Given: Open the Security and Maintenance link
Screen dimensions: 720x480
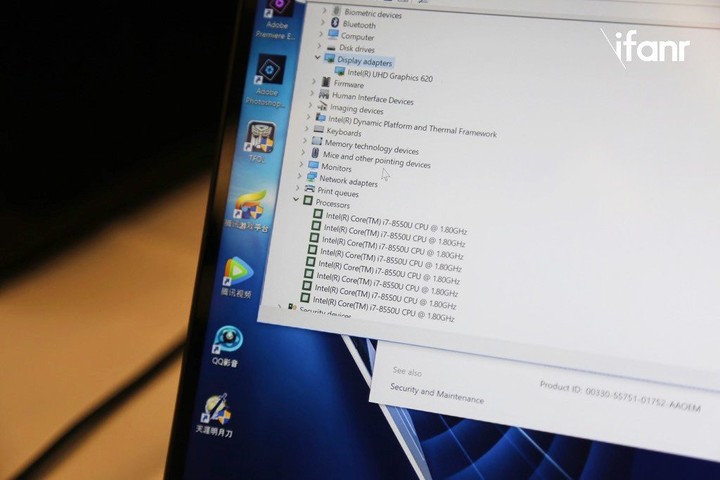Looking at the screenshot, I should point(437,394).
